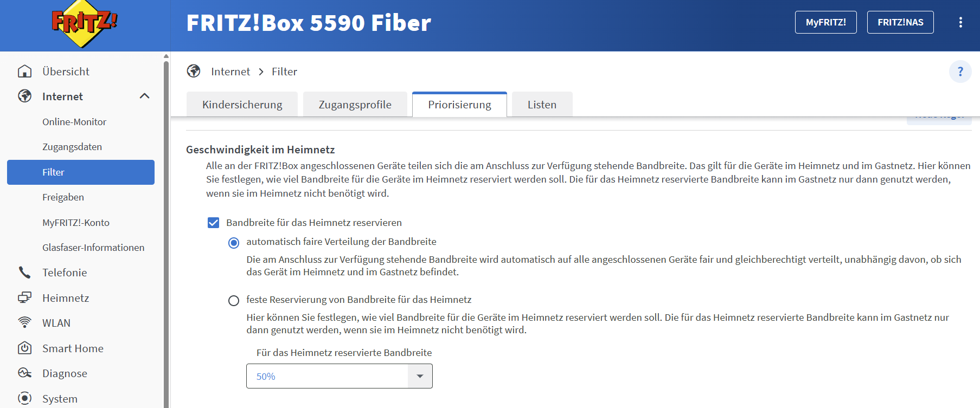Click the Internet globe icon in sidebar

point(25,96)
